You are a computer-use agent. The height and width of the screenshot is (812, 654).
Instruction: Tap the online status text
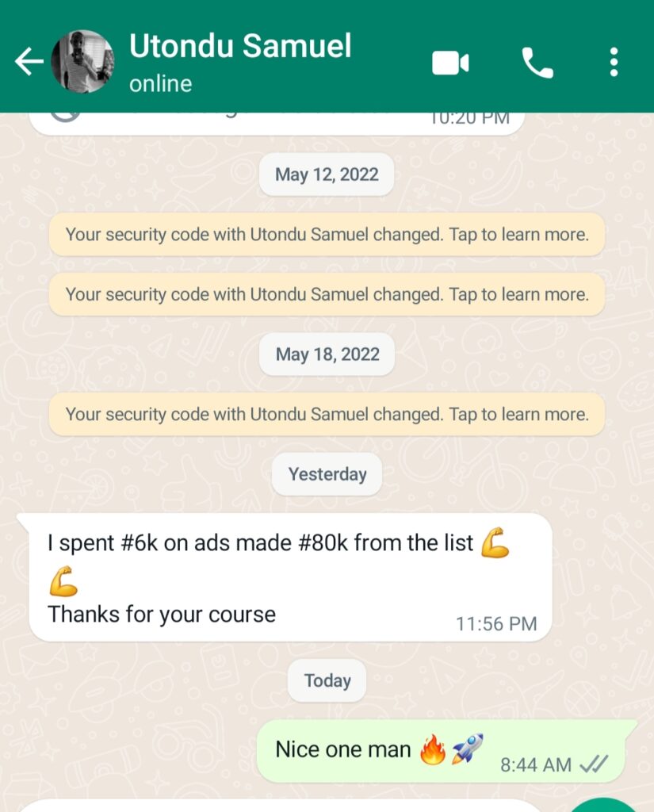point(160,84)
